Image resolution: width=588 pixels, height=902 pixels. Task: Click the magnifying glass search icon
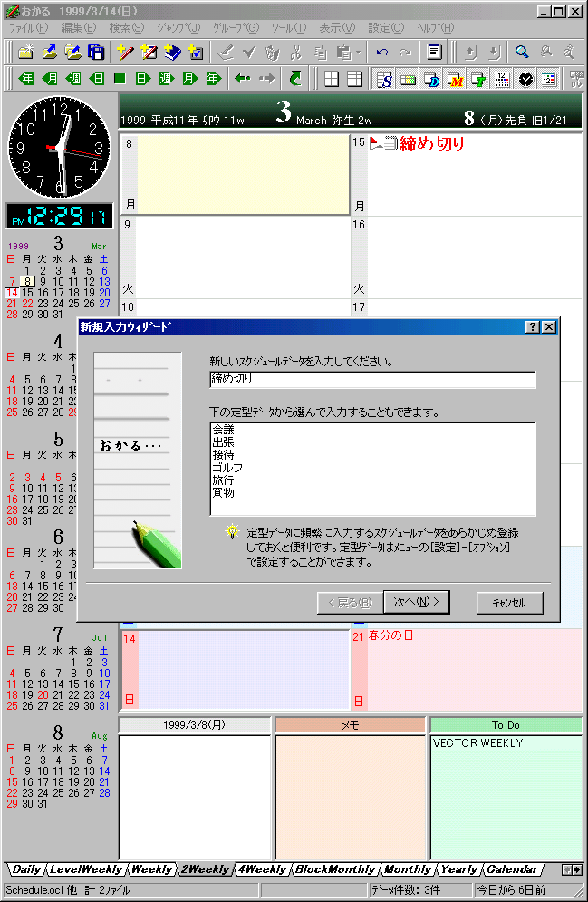coord(522,53)
